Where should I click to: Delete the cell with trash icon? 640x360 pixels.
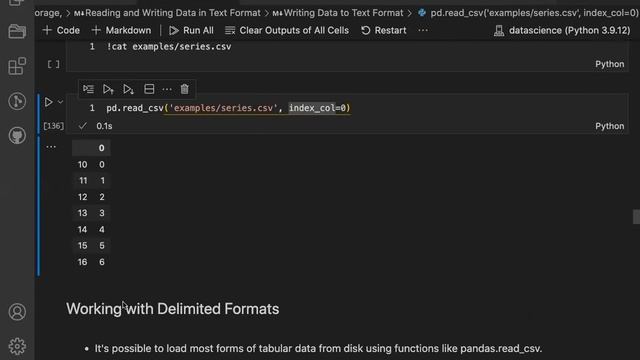pyautogui.click(x=184, y=89)
